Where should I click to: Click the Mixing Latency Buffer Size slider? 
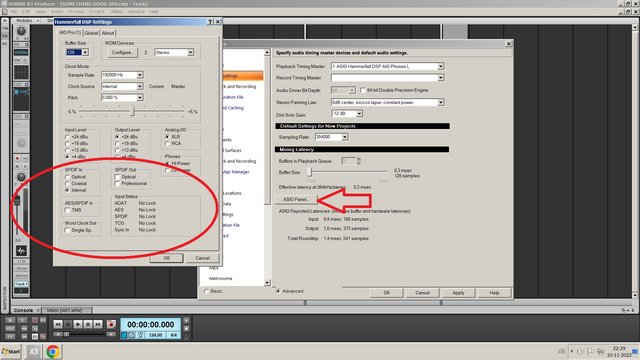click(x=309, y=172)
